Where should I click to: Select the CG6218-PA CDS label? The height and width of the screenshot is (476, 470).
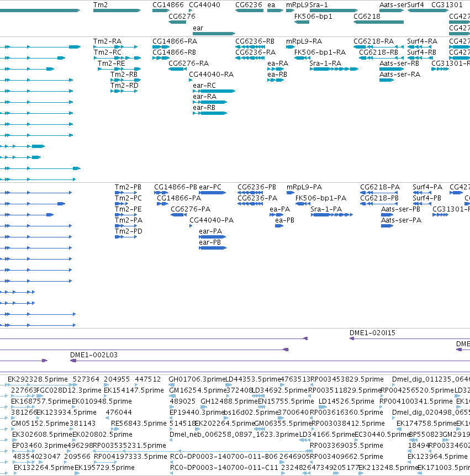click(380, 187)
